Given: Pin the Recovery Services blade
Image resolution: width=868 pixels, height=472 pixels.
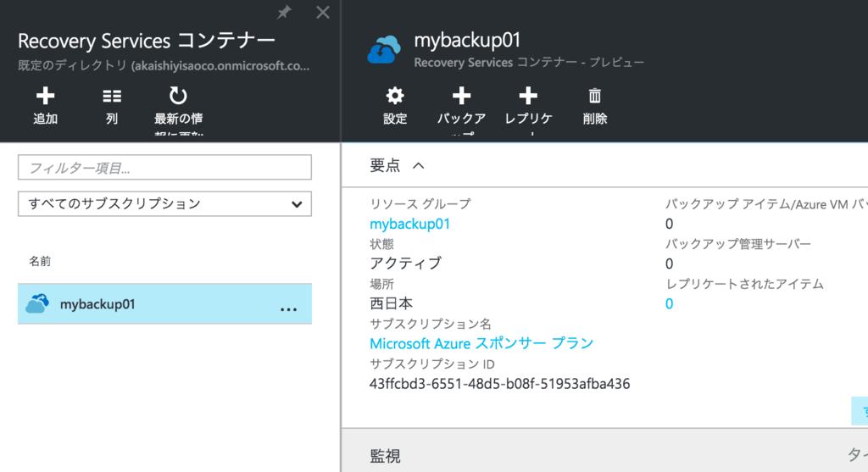Looking at the screenshot, I should [284, 12].
